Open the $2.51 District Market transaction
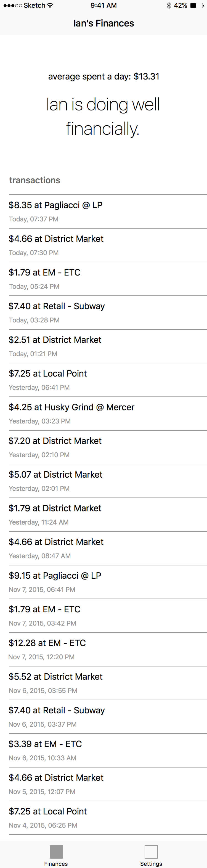The image size is (207, 868). tap(108, 346)
